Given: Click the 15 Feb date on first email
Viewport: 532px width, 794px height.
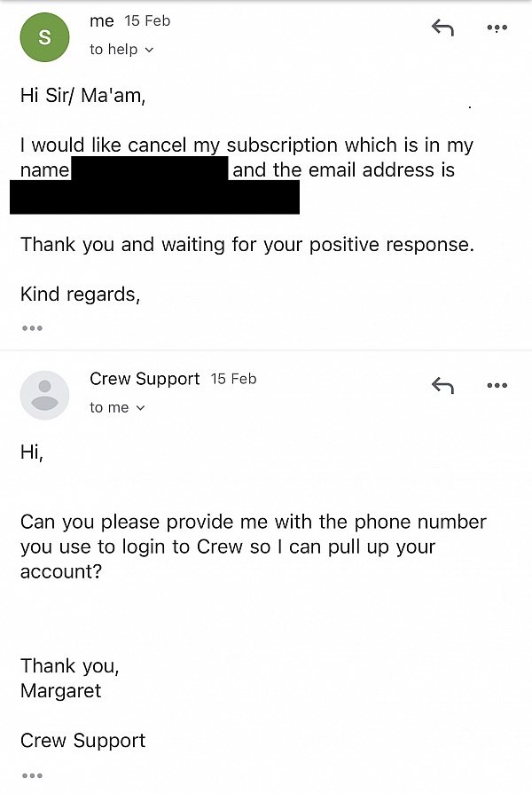Looking at the screenshot, I should click(x=147, y=21).
